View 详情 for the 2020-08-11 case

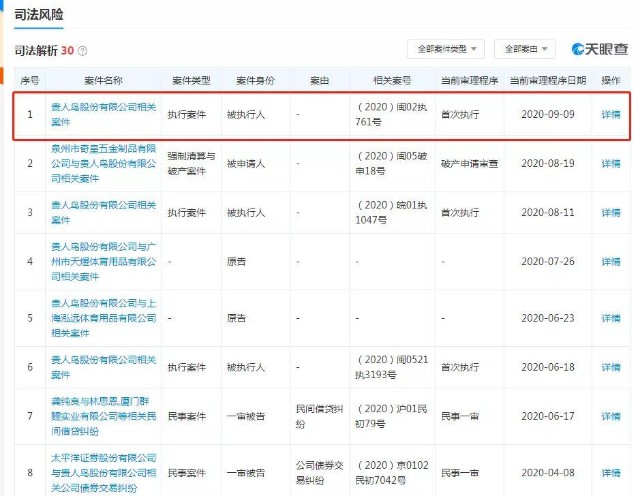pyautogui.click(x=611, y=212)
